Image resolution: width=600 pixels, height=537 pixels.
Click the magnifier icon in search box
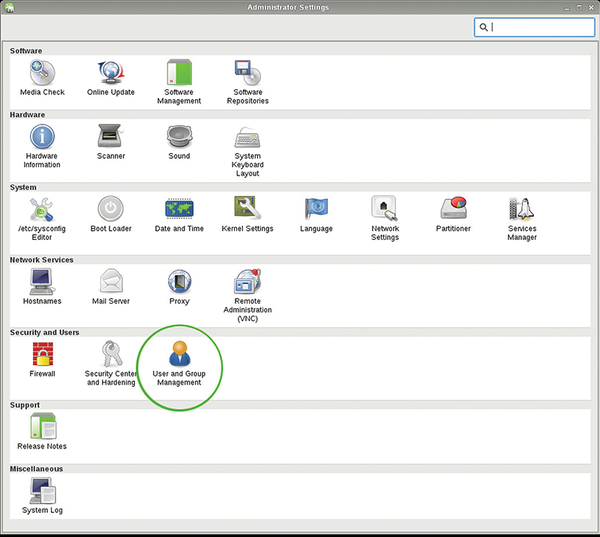pyautogui.click(x=484, y=27)
